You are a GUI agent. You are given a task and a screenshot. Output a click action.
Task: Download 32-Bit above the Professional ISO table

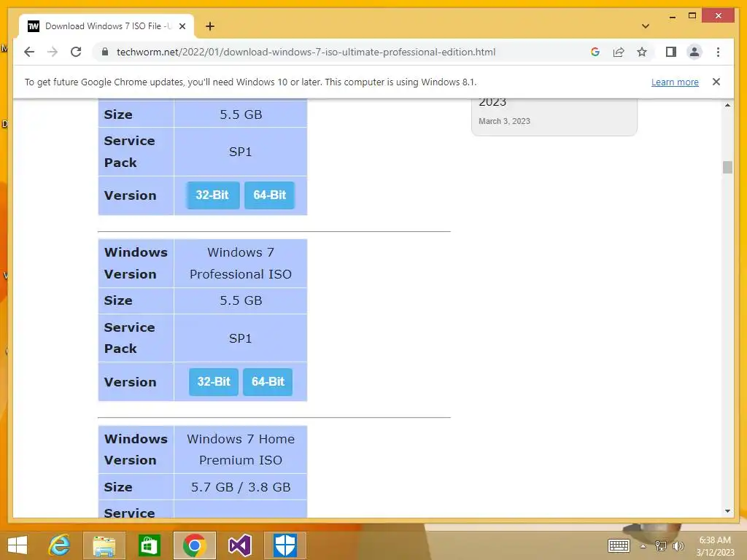point(212,195)
